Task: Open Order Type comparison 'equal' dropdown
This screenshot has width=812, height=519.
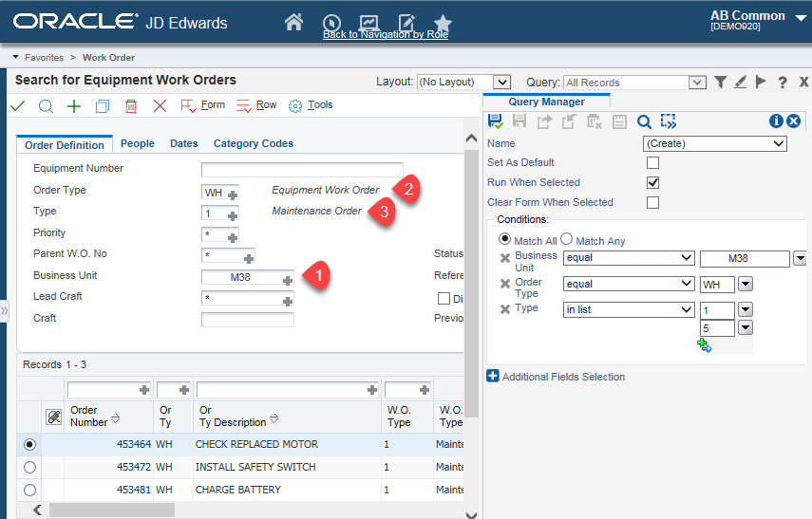Action: [x=629, y=284]
